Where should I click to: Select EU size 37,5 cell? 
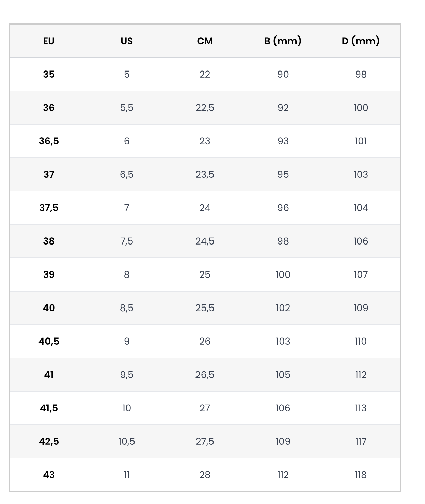[x=49, y=208]
